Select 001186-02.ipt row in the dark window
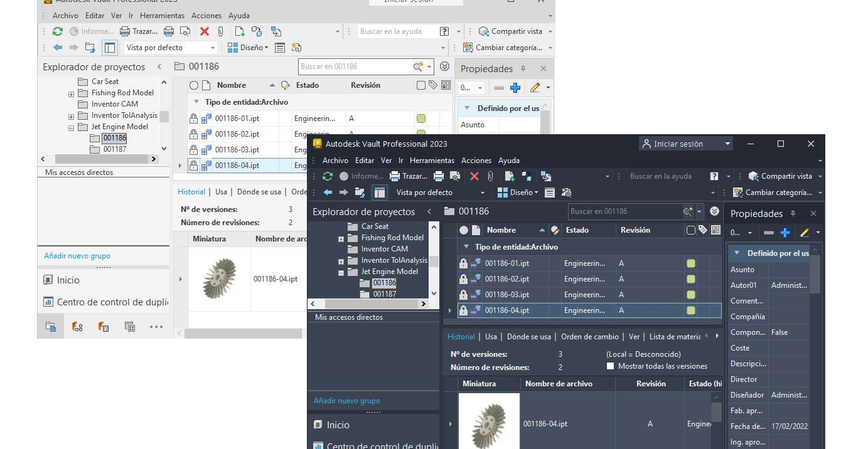Screen dimensions: 868x449 tap(589, 279)
